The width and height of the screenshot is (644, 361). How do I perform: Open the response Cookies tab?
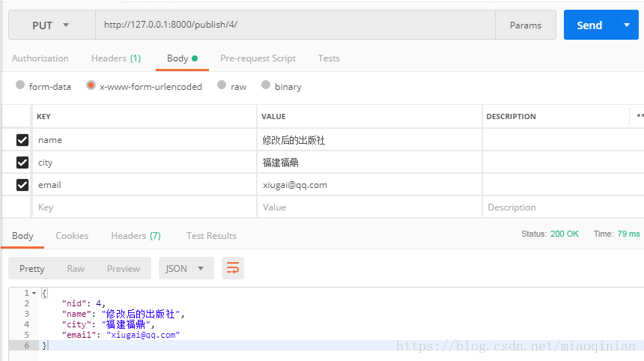(72, 236)
